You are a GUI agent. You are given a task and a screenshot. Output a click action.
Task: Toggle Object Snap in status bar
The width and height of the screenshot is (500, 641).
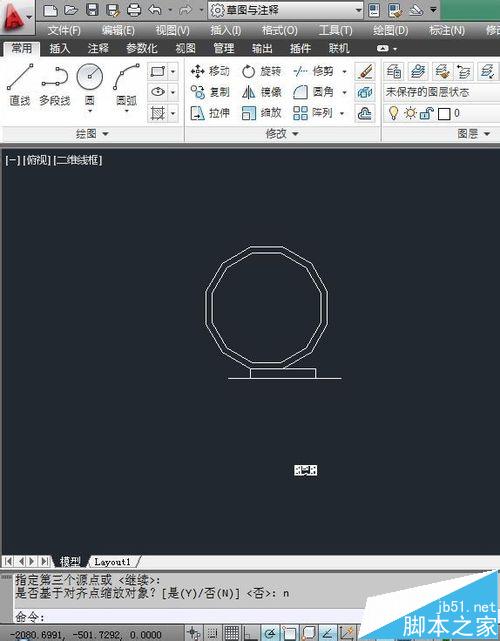tap(289, 633)
